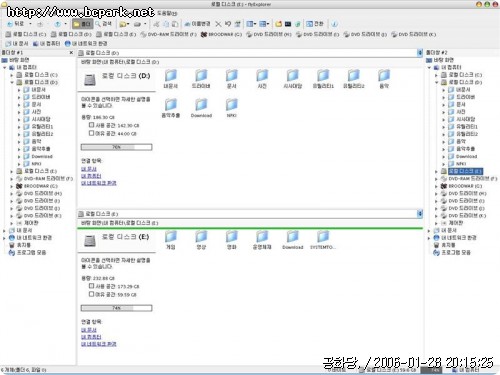Open the first view layout dropdown in toolbar
Screen dimensions: 500x375
255,24
